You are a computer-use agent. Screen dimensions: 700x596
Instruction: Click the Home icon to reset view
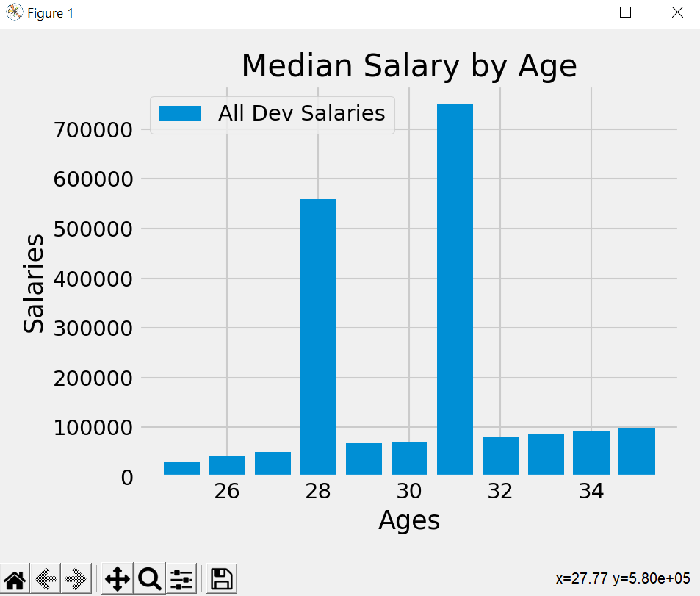click(x=15, y=578)
